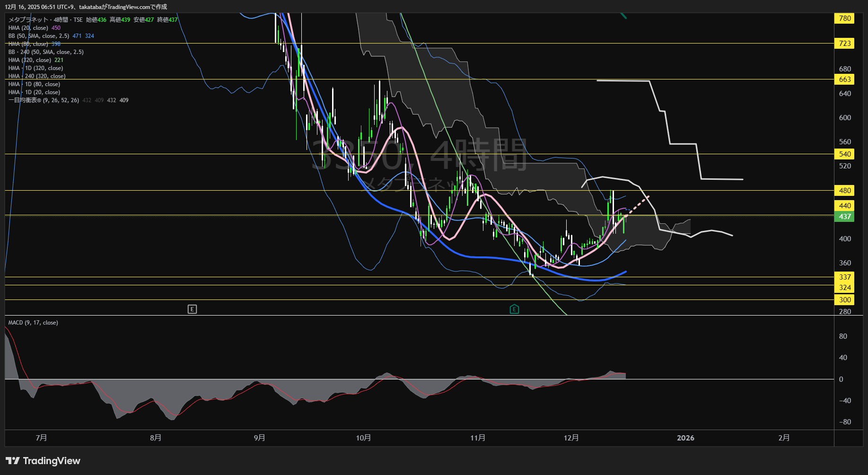Click the TradingView.com creation header text
The image size is (868, 475).
[86, 7]
